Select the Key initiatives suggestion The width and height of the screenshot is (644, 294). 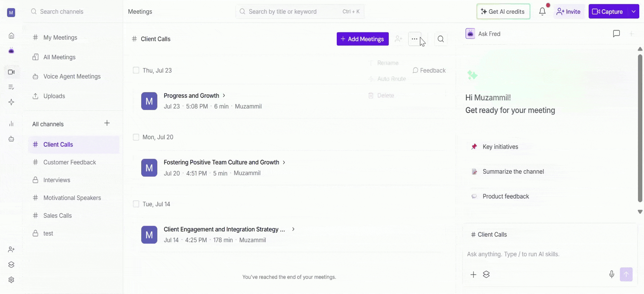click(495, 147)
